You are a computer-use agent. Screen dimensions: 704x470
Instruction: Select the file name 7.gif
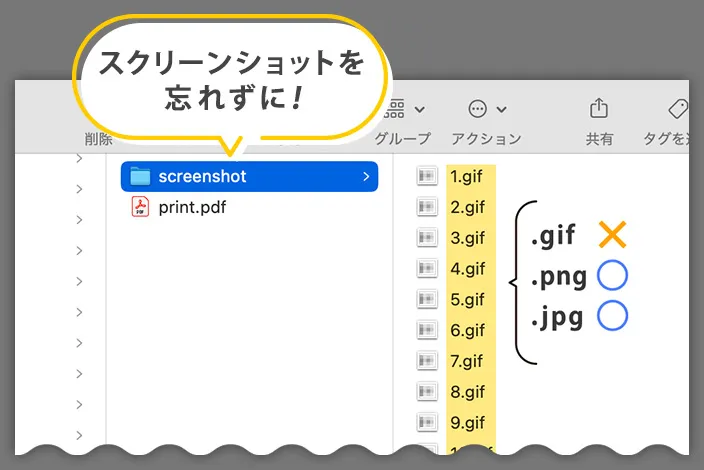tap(466, 361)
